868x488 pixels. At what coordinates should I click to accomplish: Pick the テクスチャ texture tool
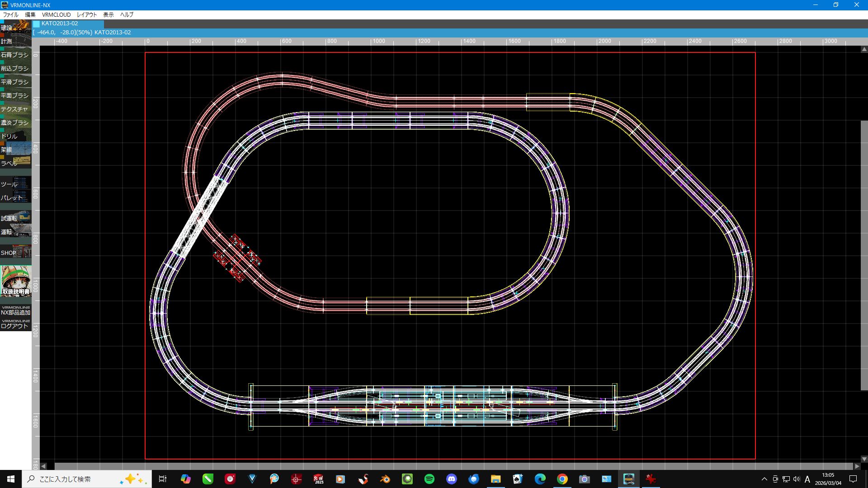(x=16, y=108)
